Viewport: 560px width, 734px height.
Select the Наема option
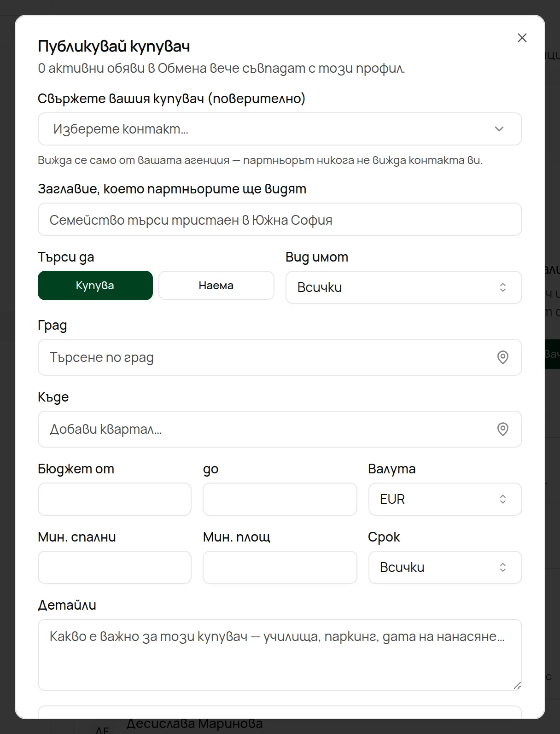coord(216,285)
